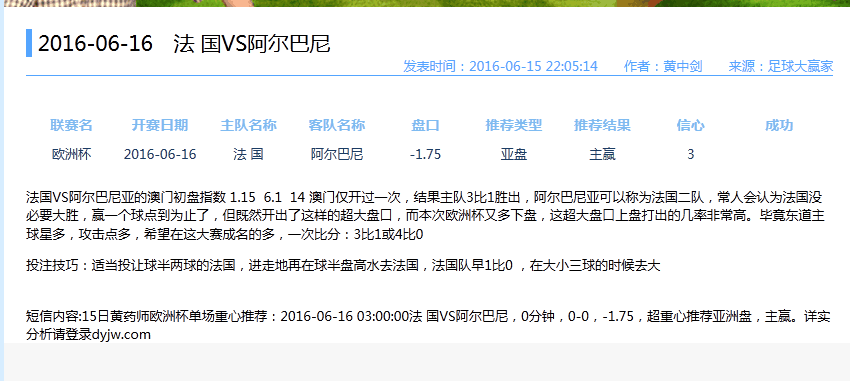Click the author label 作者:黄中剑
This screenshot has height=381, width=850.
click(x=663, y=67)
